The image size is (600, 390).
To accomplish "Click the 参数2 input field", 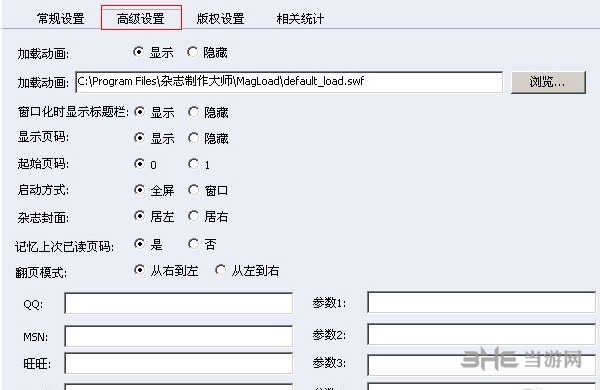I will [x=481, y=334].
